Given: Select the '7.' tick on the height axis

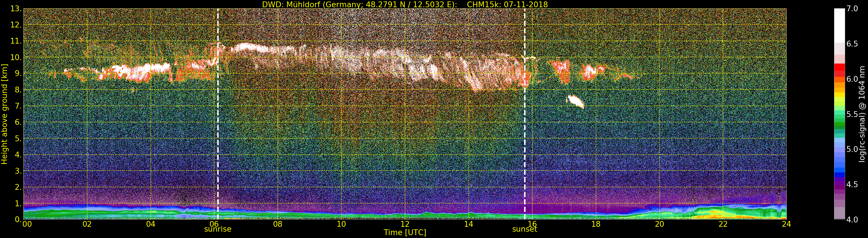Looking at the screenshot, I should (18, 106).
